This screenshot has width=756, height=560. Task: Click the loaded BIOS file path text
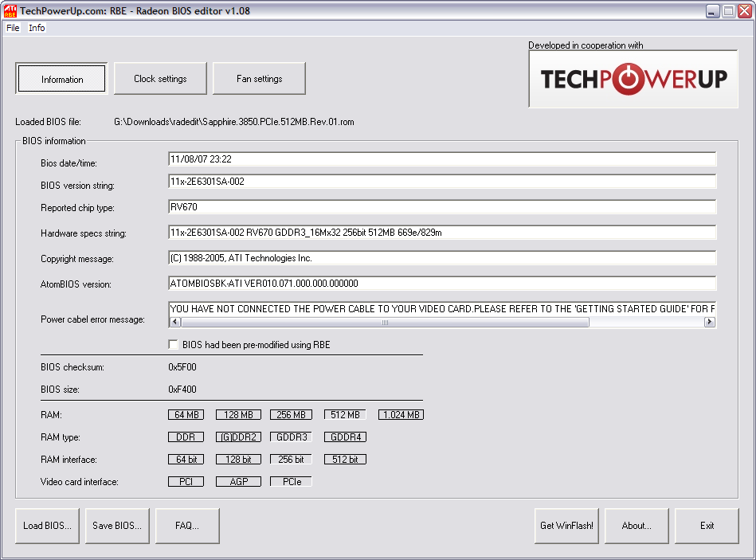pyautogui.click(x=234, y=122)
